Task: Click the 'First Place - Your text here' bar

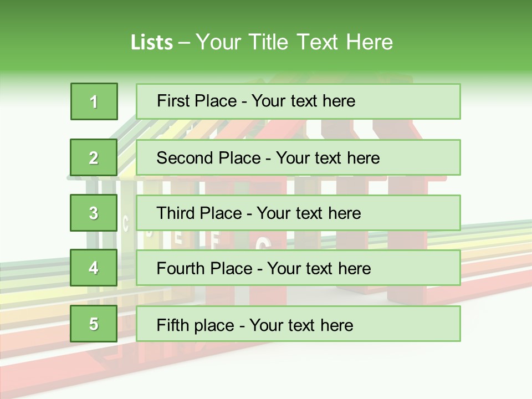Action: pos(298,101)
